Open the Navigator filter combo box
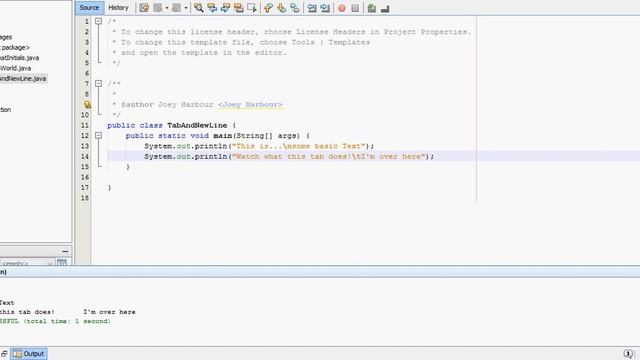This screenshot has width=640, height=360. (x=27, y=262)
